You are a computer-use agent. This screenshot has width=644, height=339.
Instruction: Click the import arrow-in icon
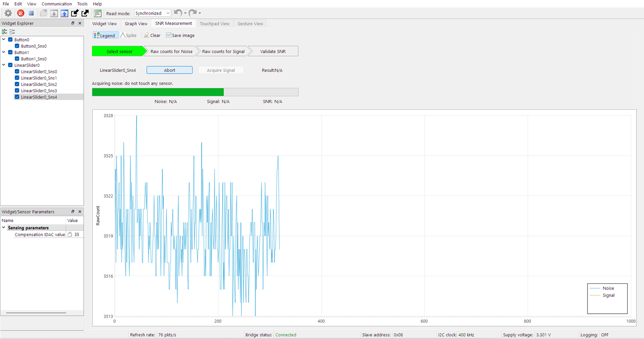[75, 13]
